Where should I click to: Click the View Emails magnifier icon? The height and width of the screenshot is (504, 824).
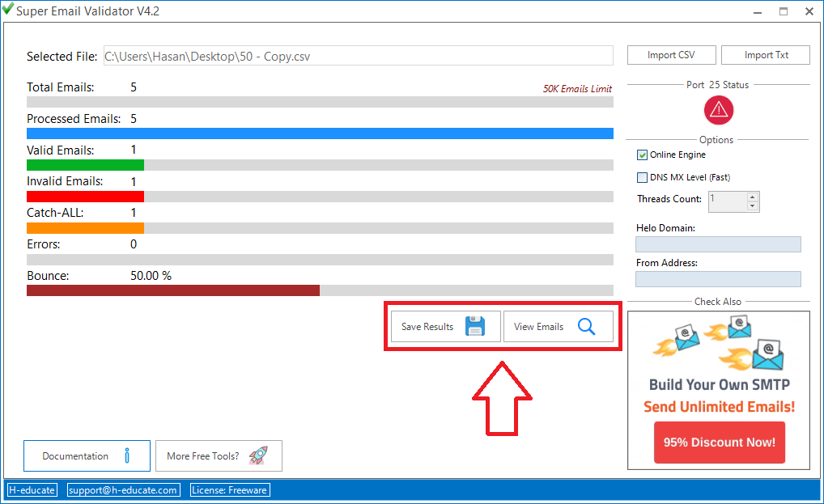pyautogui.click(x=587, y=327)
